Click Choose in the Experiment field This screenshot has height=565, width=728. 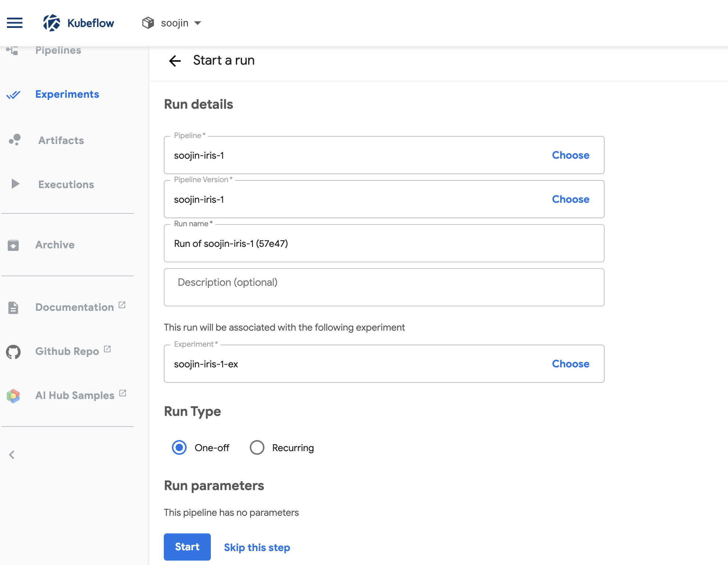(x=570, y=364)
